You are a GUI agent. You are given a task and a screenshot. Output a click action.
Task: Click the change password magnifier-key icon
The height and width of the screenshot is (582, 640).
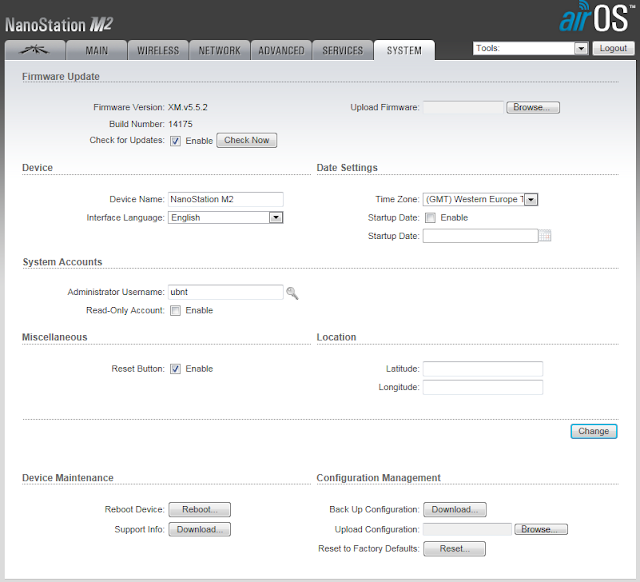pyautogui.click(x=292, y=293)
